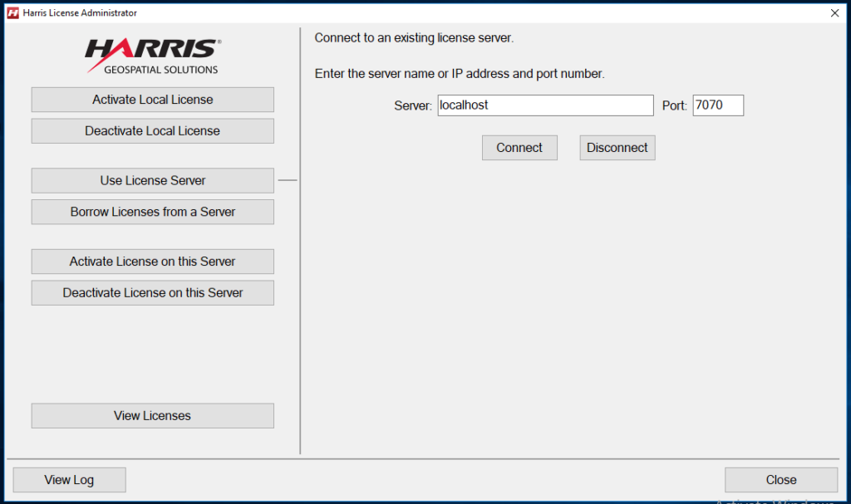
Task: Open Borrow Licenses from a Server
Action: pyautogui.click(x=152, y=212)
